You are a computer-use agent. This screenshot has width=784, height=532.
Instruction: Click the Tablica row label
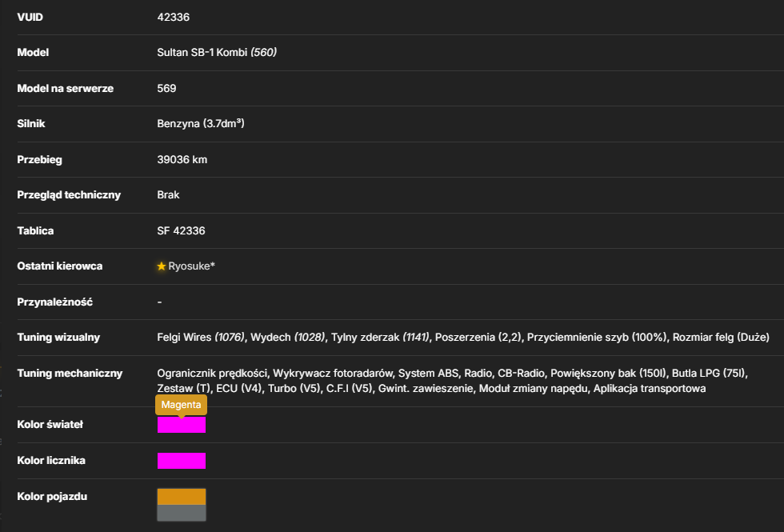tap(35, 230)
